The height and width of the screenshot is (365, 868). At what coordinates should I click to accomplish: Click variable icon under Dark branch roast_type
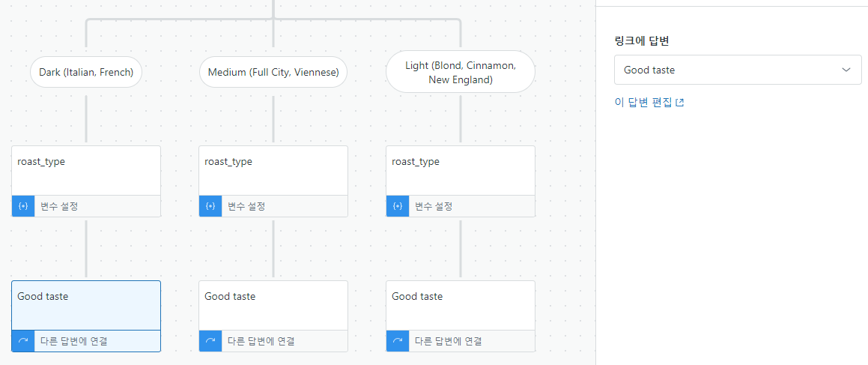23,206
